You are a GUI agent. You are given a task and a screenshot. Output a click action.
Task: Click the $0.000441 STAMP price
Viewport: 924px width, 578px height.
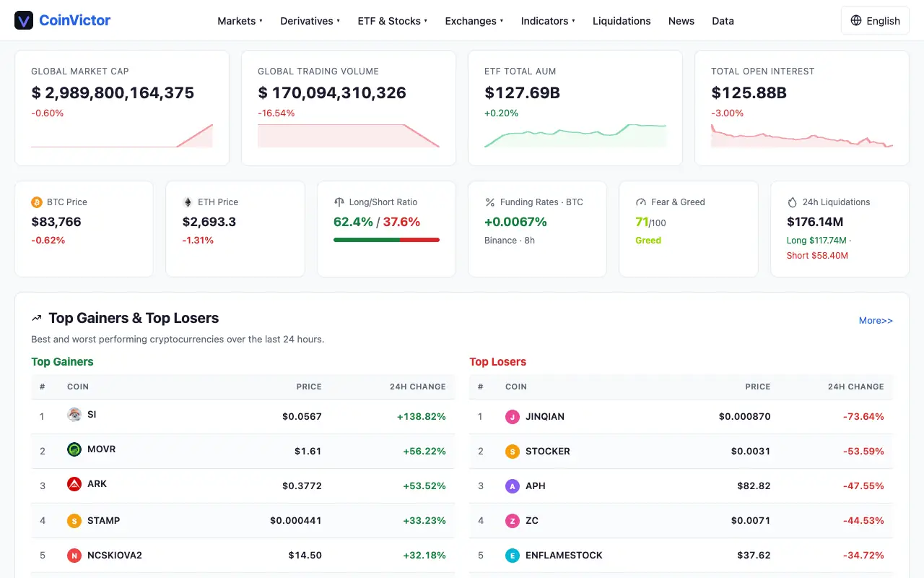tap(296, 521)
